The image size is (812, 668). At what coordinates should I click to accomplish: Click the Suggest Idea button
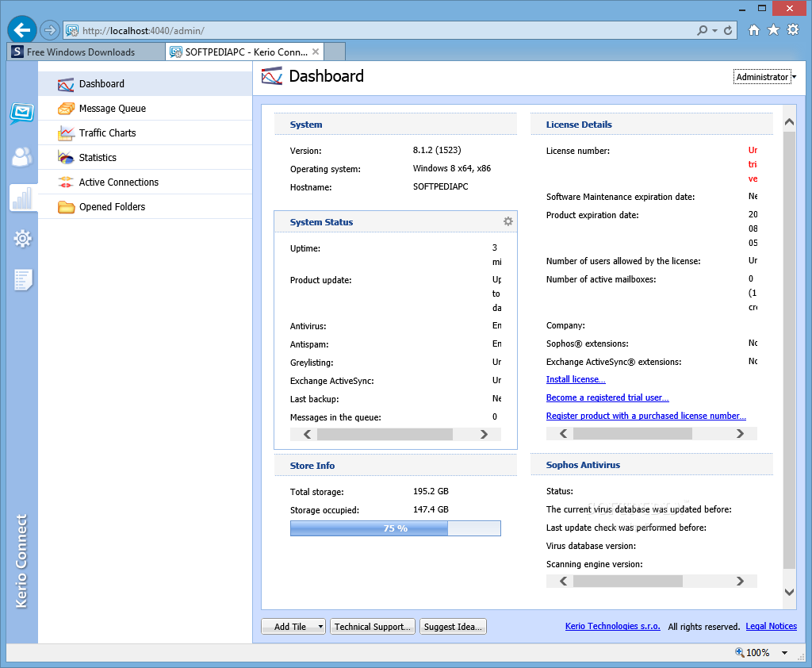click(x=453, y=627)
